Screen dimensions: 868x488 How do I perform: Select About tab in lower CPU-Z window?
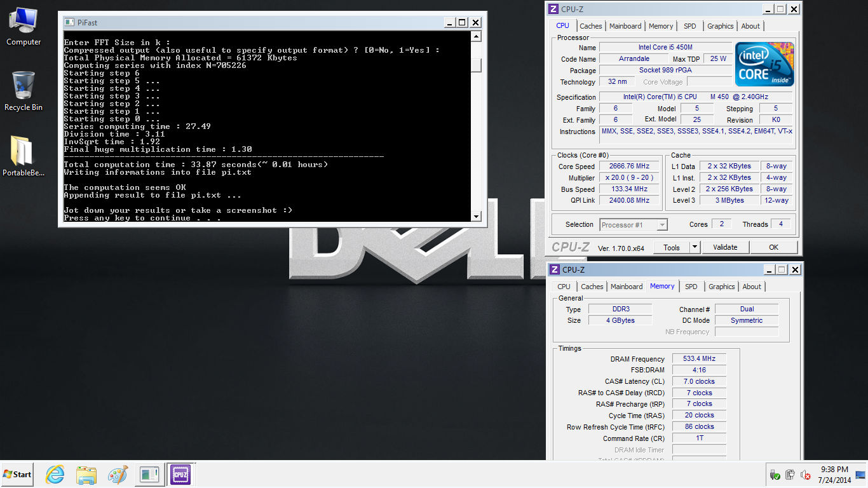(752, 287)
